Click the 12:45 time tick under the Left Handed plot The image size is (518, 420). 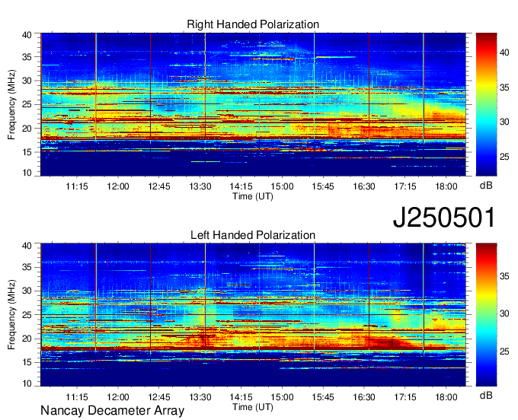point(159,396)
